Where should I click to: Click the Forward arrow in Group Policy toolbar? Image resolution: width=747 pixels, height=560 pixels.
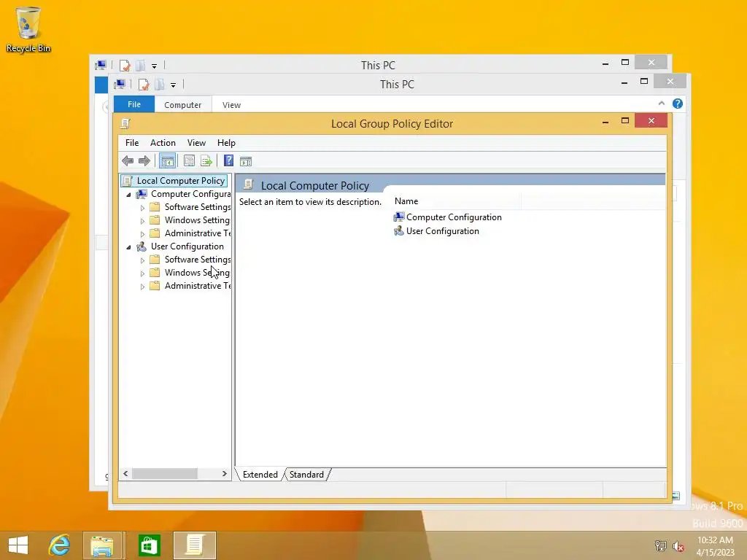pos(144,161)
